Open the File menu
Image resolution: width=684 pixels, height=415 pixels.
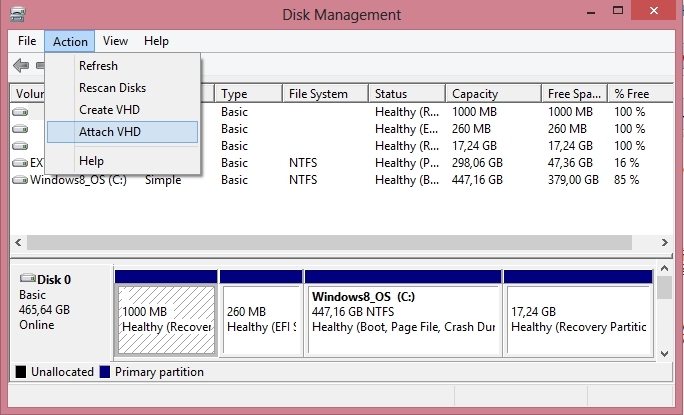[27, 41]
